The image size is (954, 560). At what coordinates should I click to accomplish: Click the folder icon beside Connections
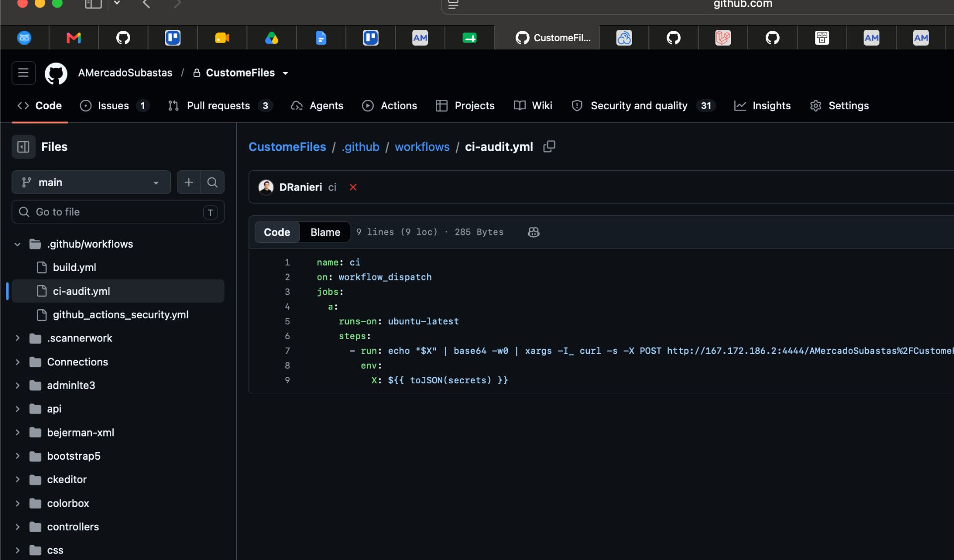click(35, 362)
